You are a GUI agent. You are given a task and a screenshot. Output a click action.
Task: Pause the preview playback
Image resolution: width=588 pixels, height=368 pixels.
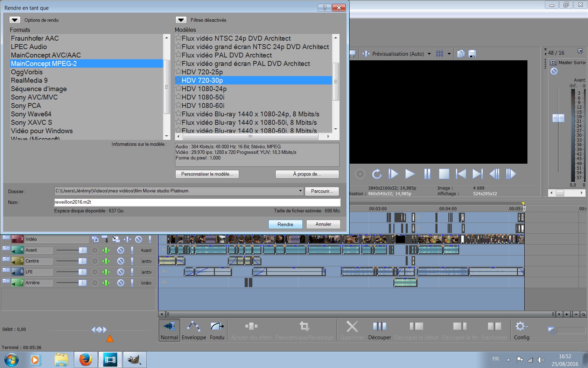427,174
